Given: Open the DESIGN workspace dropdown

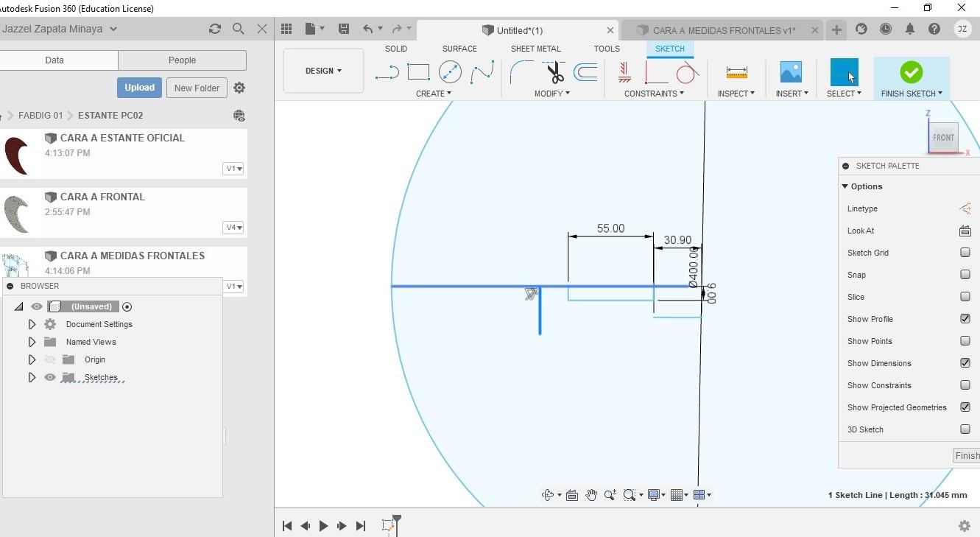Looking at the screenshot, I should pyautogui.click(x=323, y=71).
